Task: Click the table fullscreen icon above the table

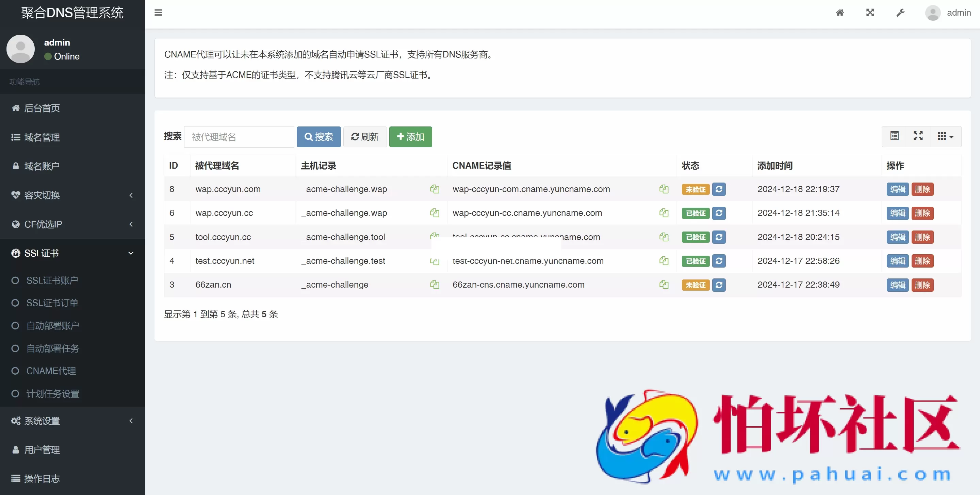Action: tap(918, 136)
